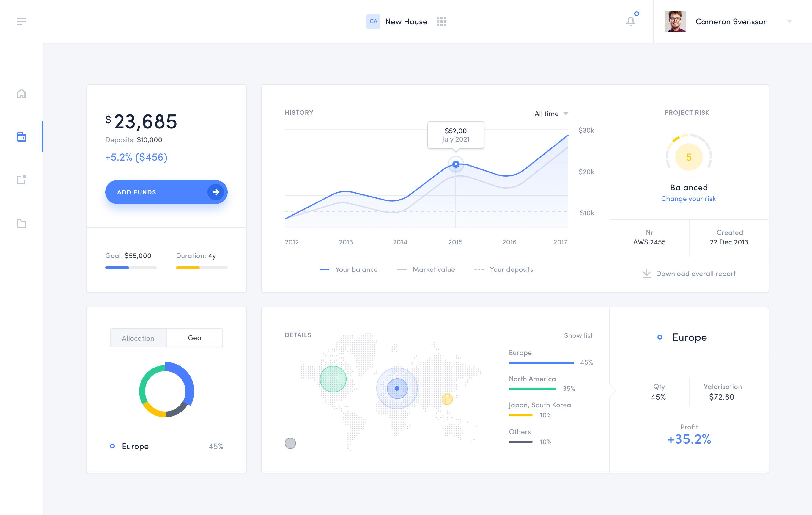
Task: Click the card/document icon in sidebar
Action: click(x=21, y=180)
